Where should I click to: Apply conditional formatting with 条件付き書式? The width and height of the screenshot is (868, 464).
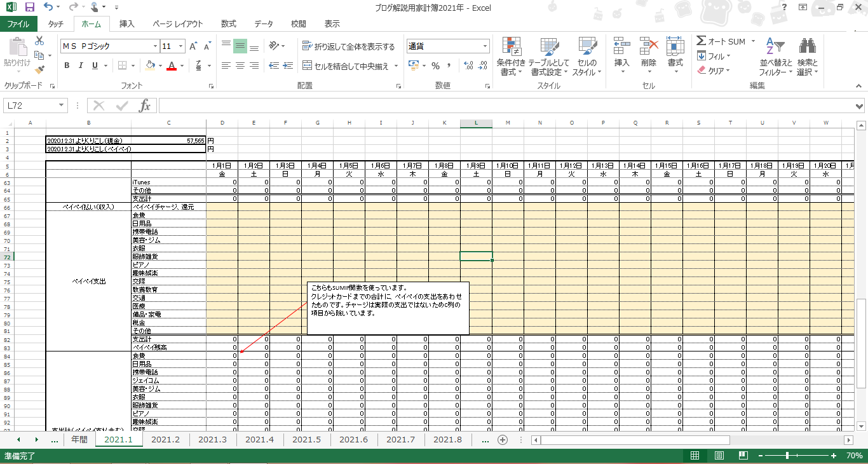point(512,56)
